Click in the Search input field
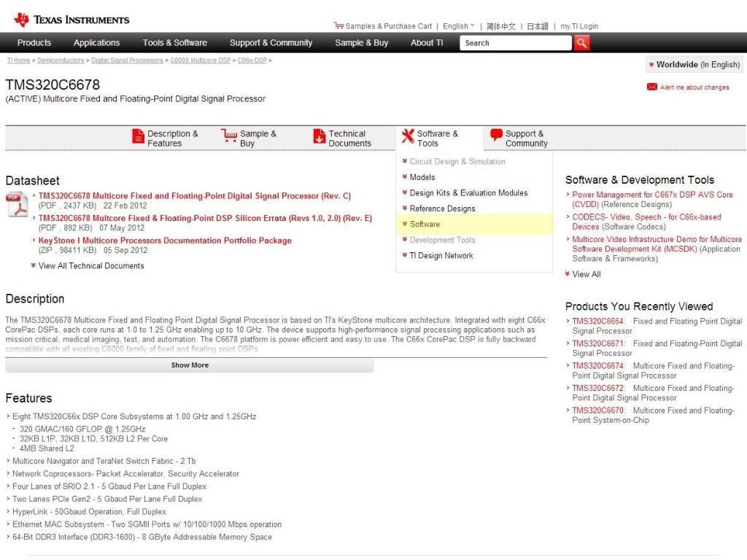Viewport: 747px width, 560px height. (516, 43)
